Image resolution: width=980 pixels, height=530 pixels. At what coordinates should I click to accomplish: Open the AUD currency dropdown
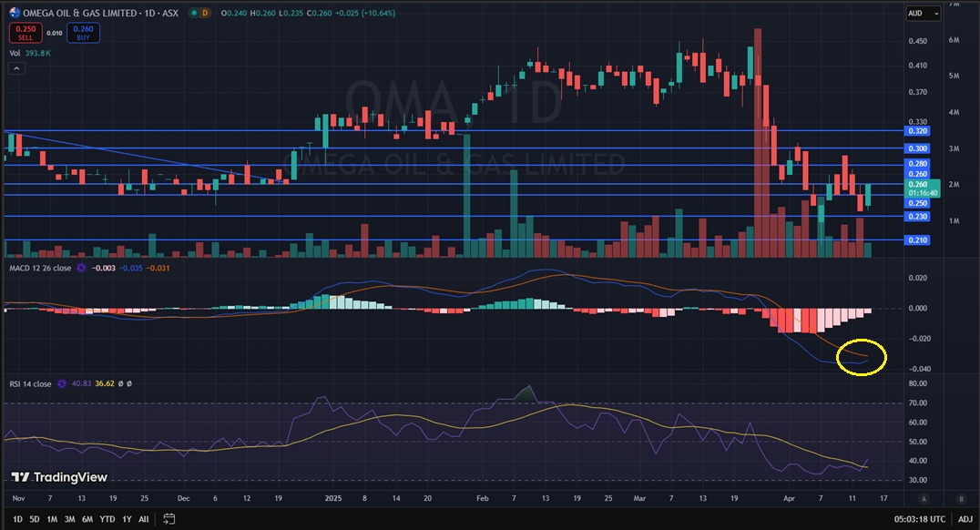click(924, 13)
